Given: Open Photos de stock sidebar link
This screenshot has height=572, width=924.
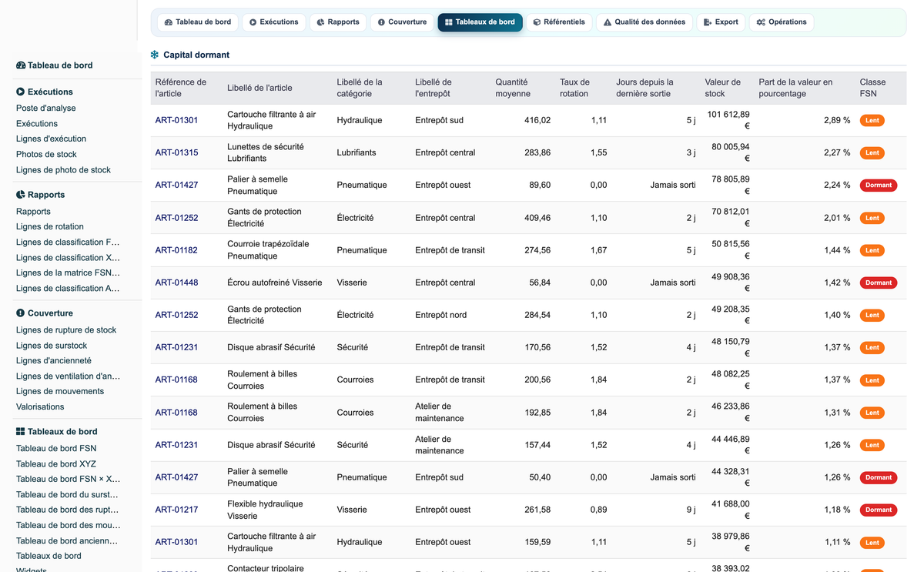Looking at the screenshot, I should click(46, 155).
